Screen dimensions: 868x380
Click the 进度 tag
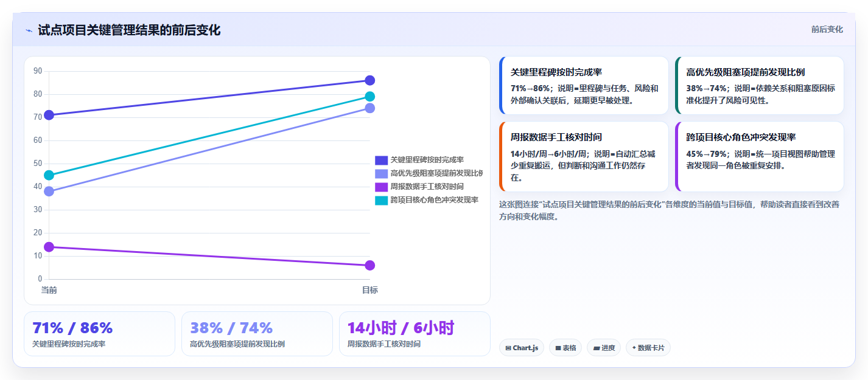(604, 348)
